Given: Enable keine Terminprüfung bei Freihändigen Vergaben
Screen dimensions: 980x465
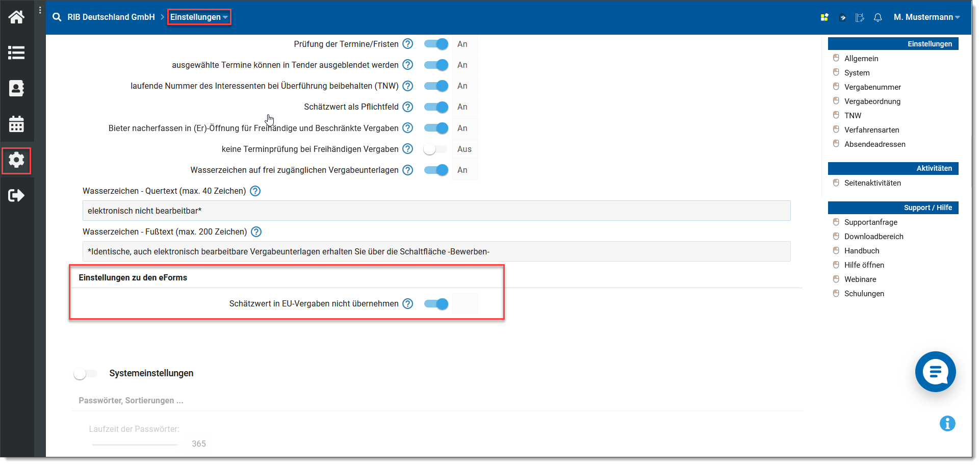Looking at the screenshot, I should point(435,149).
